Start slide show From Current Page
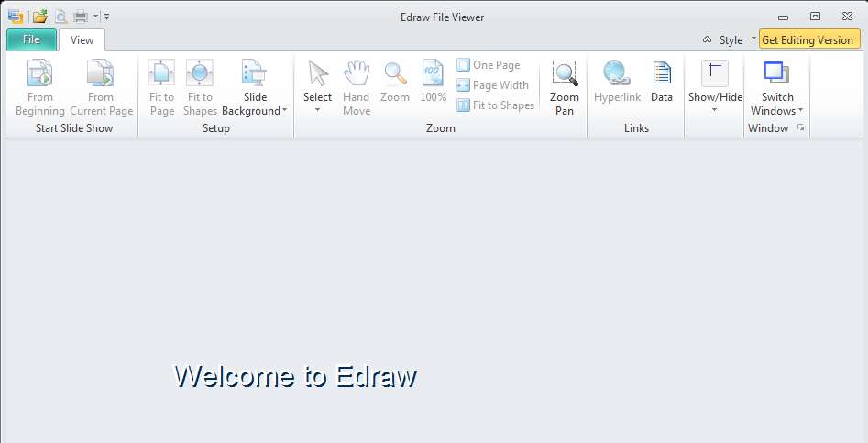Image resolution: width=868 pixels, height=443 pixels. pos(101,88)
